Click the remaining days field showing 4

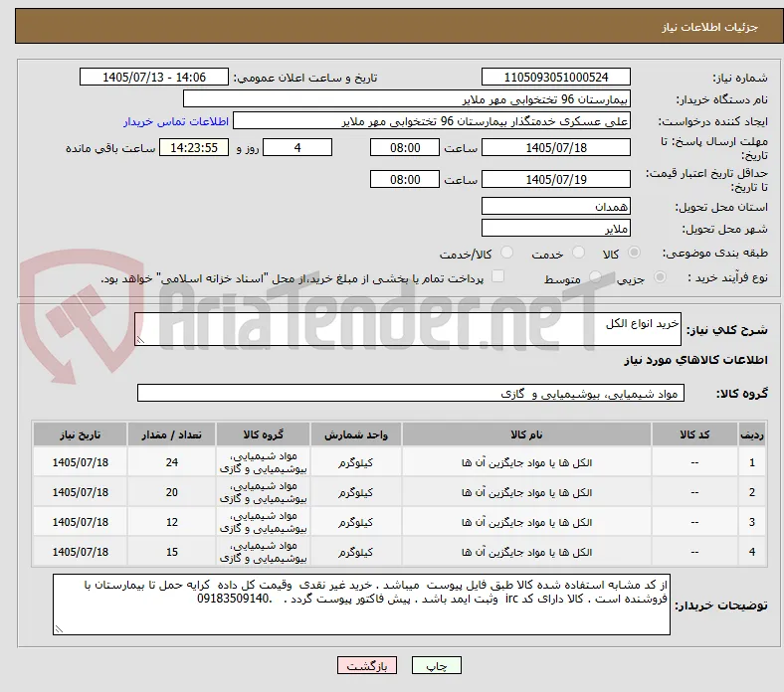pos(297,147)
